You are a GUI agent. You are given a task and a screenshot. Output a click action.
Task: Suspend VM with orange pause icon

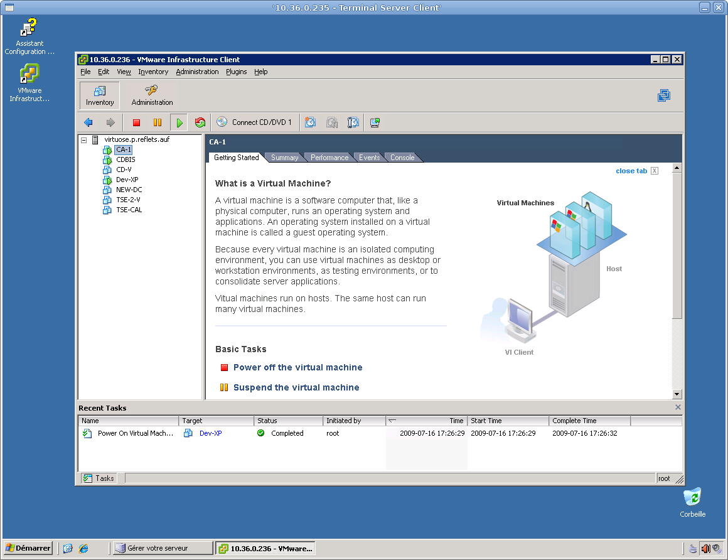pyautogui.click(x=158, y=122)
